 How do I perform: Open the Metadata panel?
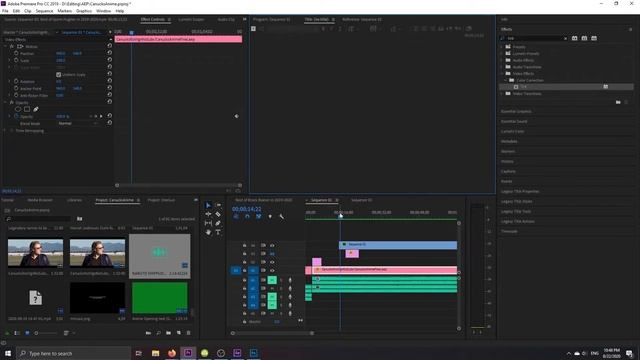pos(509,141)
